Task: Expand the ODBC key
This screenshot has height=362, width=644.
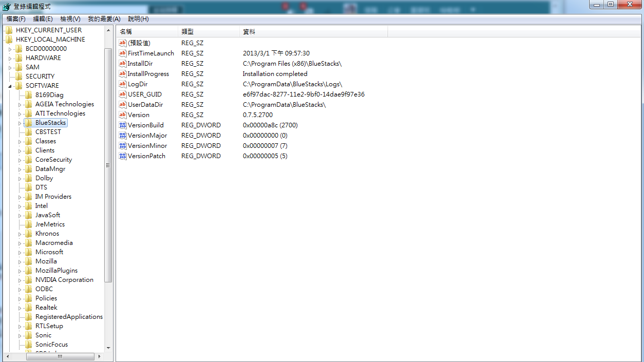Action: (x=20, y=289)
